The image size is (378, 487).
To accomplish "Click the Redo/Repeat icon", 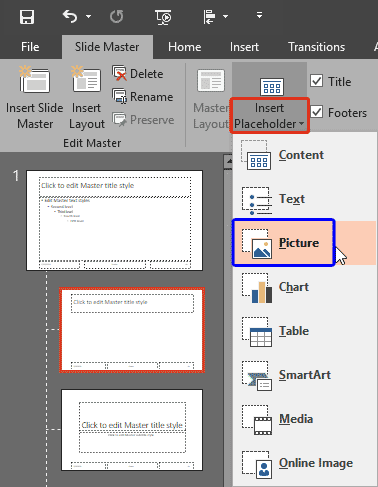I will click(117, 16).
